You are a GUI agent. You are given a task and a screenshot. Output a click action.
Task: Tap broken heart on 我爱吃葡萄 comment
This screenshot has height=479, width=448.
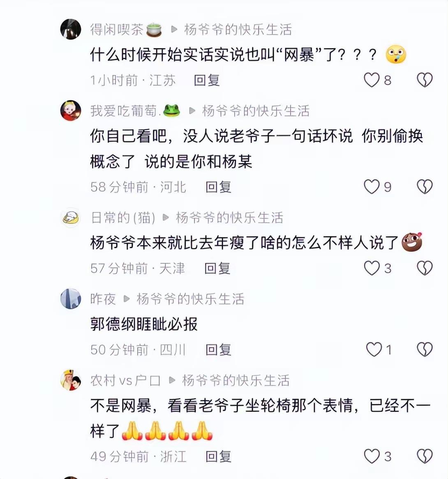click(425, 187)
